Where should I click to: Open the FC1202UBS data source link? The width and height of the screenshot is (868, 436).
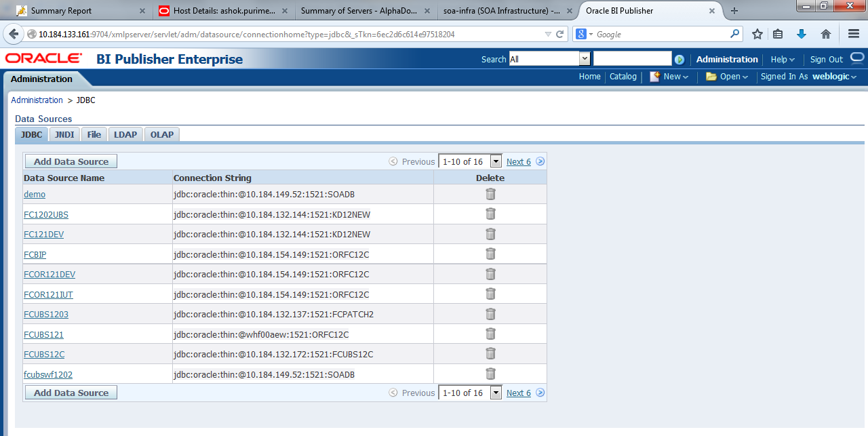[x=46, y=215]
